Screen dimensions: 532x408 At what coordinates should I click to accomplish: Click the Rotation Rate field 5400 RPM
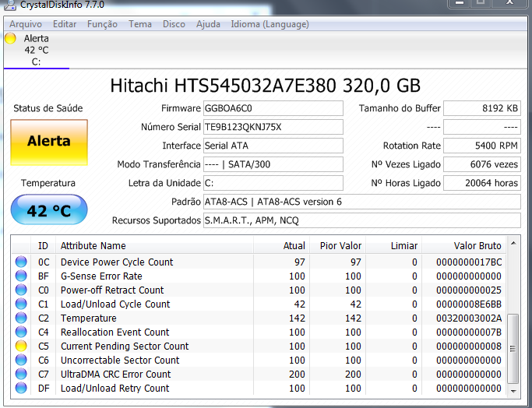tap(482, 146)
